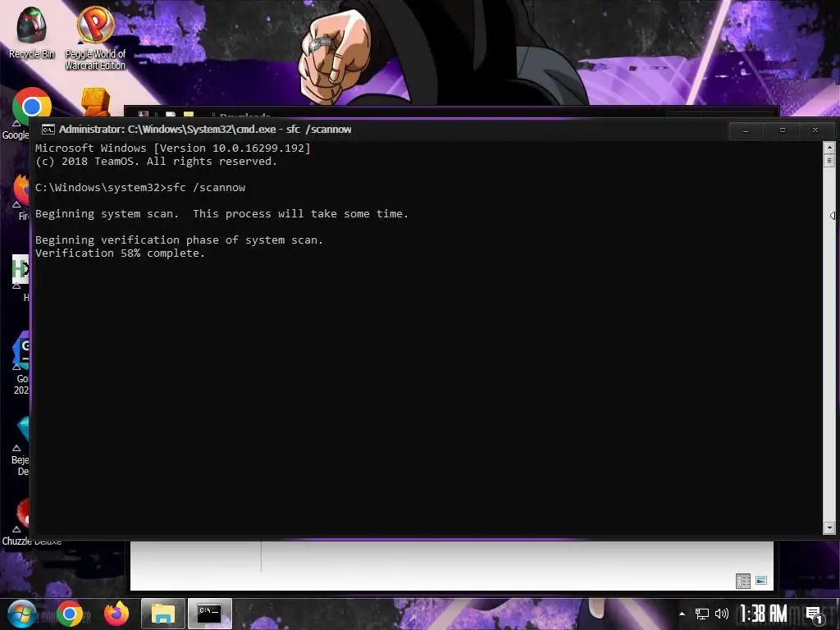Image resolution: width=840 pixels, height=630 pixels.
Task: Launch Firefox from the taskbar
Action: point(116,614)
